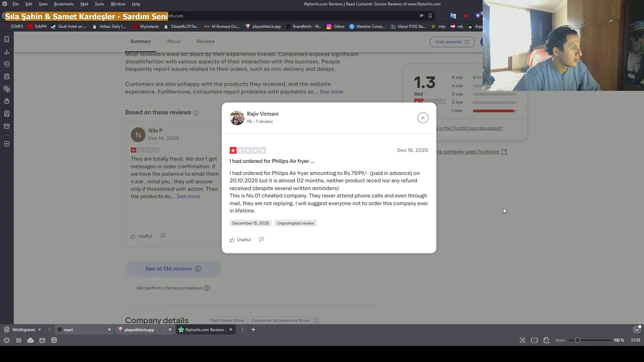Open Vivaldi menu icon at top-left
The image size is (644, 362).
point(5,4)
